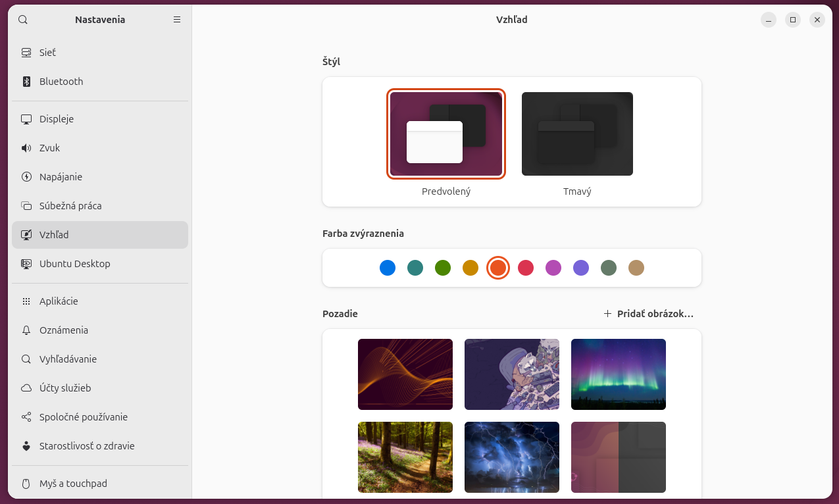The image size is (839, 504).
Task: Choose the orange accent color
Action: tap(498, 268)
